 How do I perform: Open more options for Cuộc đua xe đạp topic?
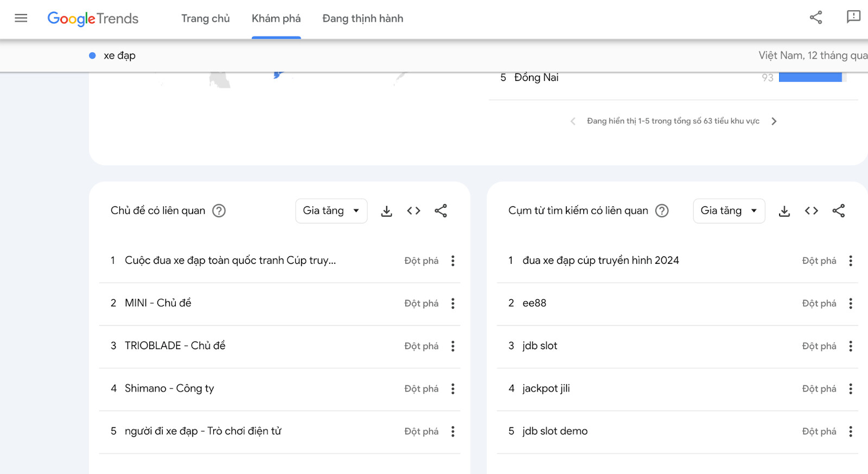[453, 261]
